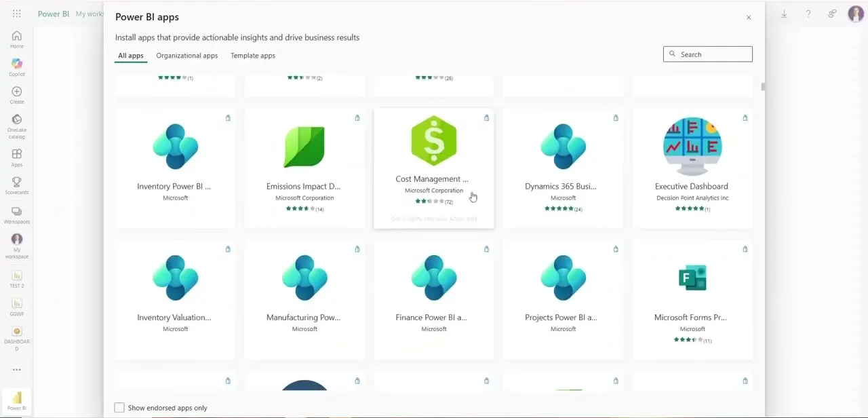Click the Inventory Power BI app icon
Image resolution: width=868 pixels, height=418 pixels.
coord(176,146)
